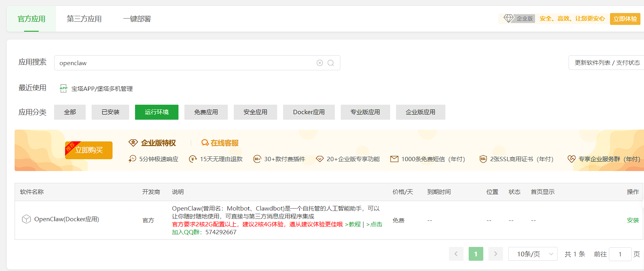Open the 一键部署 tab
The image size is (644, 271).
tap(137, 19)
